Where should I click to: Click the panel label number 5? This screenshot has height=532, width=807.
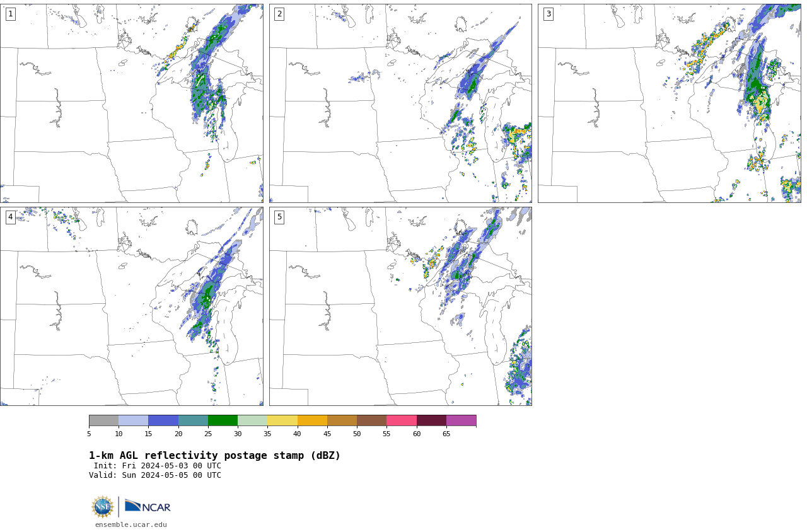(x=279, y=217)
